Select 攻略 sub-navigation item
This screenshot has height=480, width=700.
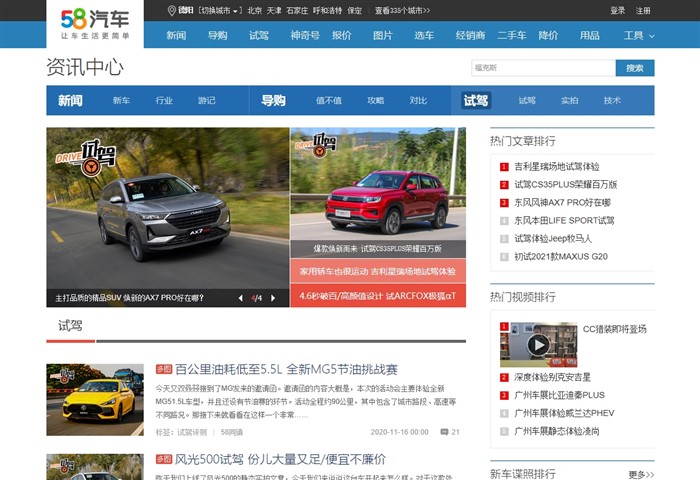pos(375,100)
